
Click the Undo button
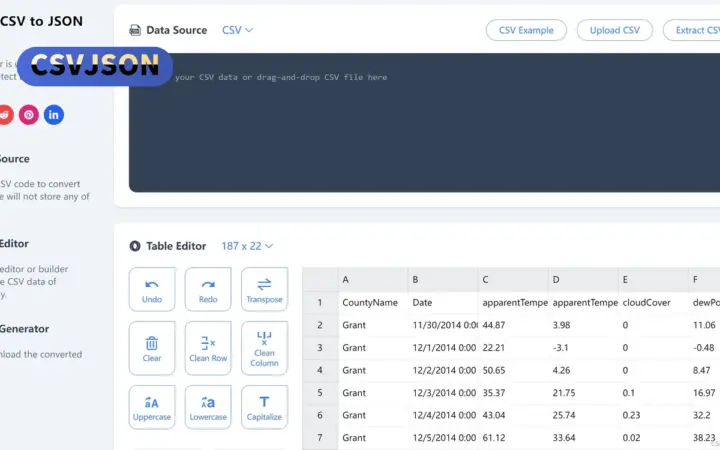pyautogui.click(x=152, y=289)
